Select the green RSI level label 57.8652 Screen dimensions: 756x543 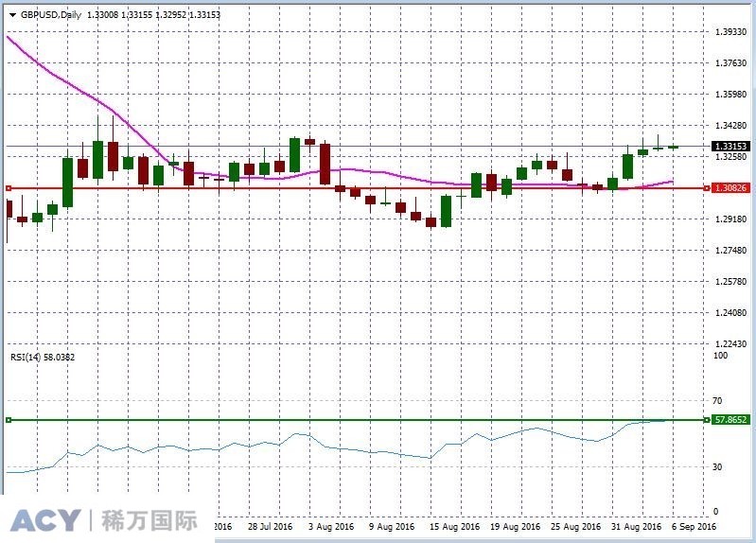[x=731, y=419]
